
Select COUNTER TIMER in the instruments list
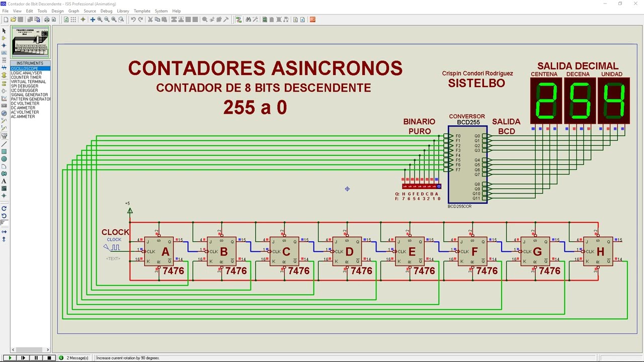point(30,77)
